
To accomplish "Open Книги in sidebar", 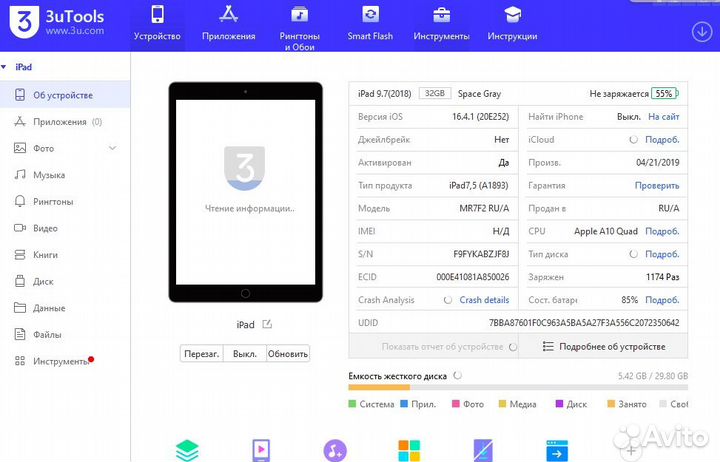I will pyautogui.click(x=65, y=255).
